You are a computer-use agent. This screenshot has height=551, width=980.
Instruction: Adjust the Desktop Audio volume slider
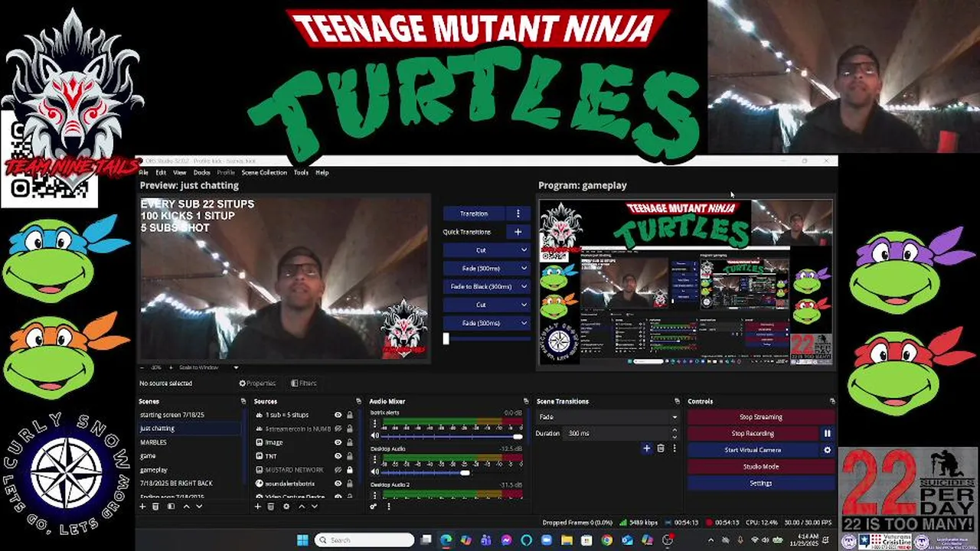pos(452,473)
